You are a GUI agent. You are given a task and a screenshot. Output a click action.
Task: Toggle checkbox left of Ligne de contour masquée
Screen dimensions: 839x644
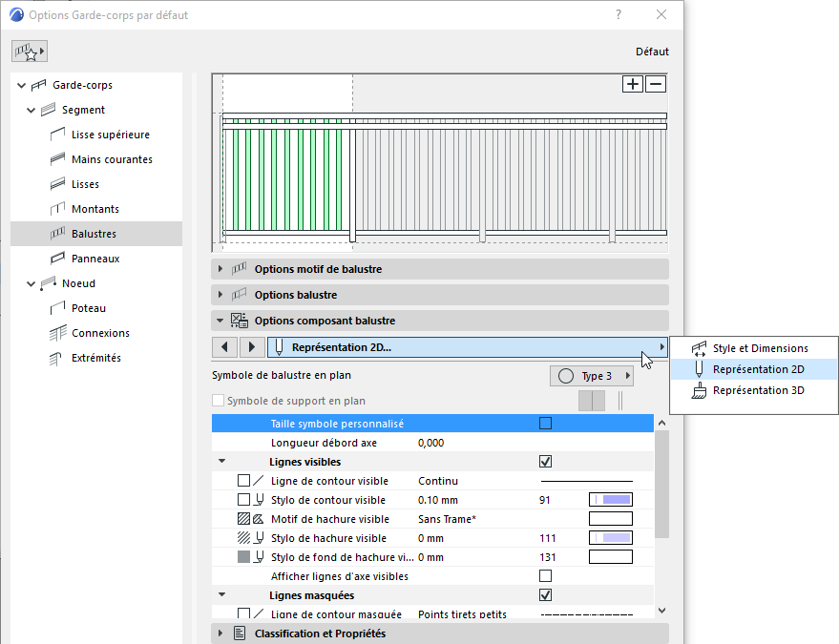click(243, 613)
